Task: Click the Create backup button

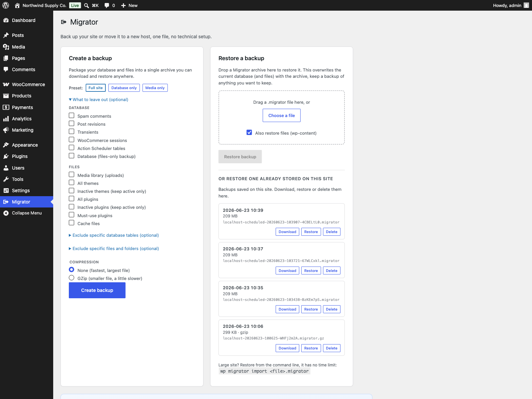Action: pos(97,290)
